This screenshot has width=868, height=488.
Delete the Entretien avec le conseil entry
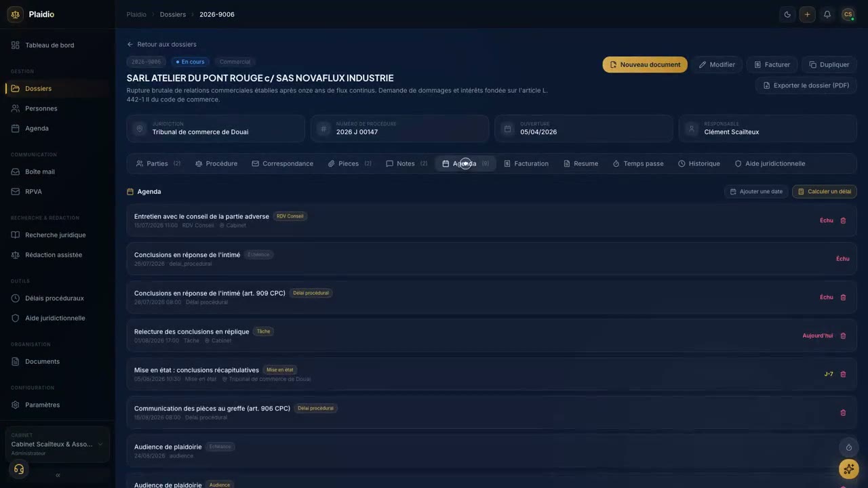coord(844,220)
